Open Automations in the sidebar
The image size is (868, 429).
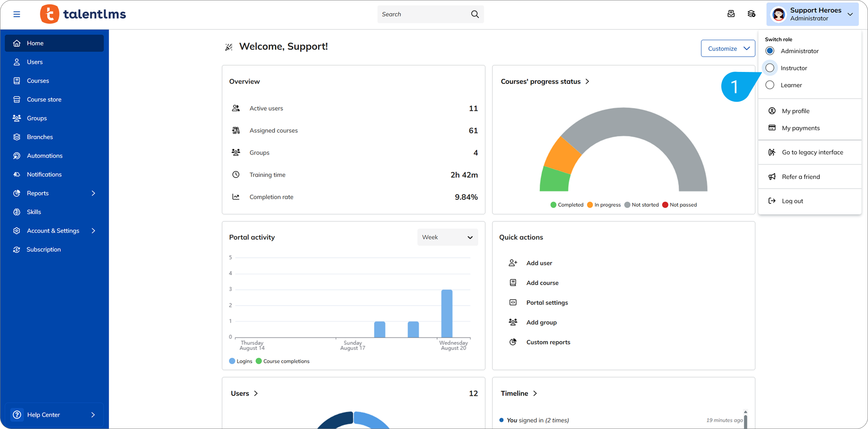tap(44, 156)
